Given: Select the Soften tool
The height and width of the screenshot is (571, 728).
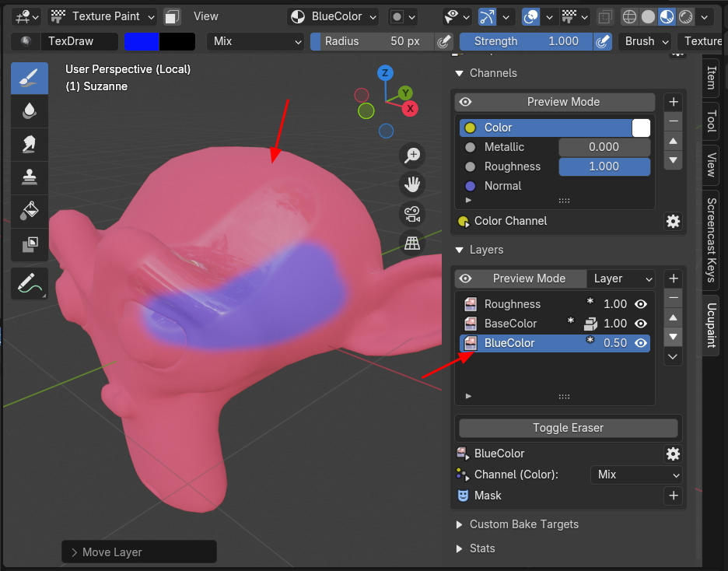Looking at the screenshot, I should point(30,111).
